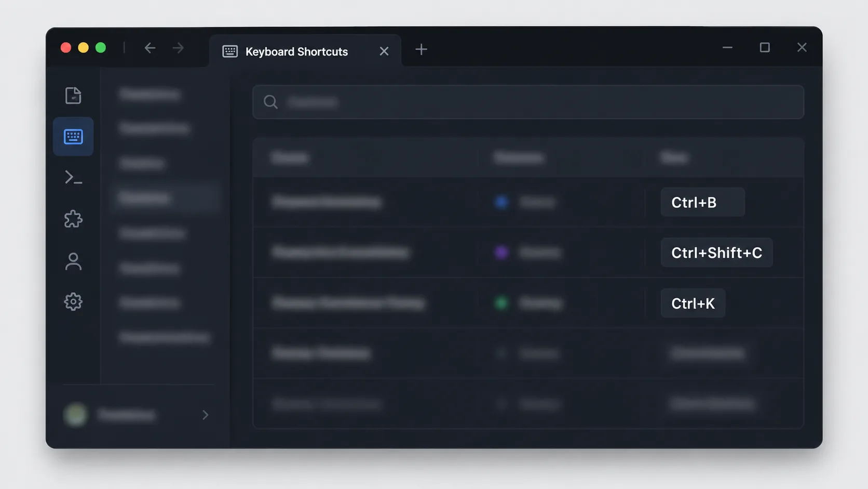Open the user account sidebar icon
868x489 pixels.
click(x=73, y=261)
